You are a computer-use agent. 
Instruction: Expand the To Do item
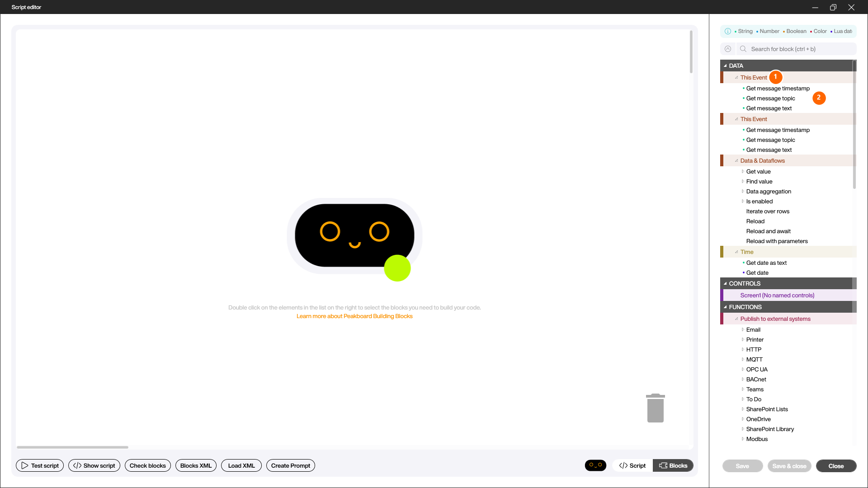(x=743, y=399)
